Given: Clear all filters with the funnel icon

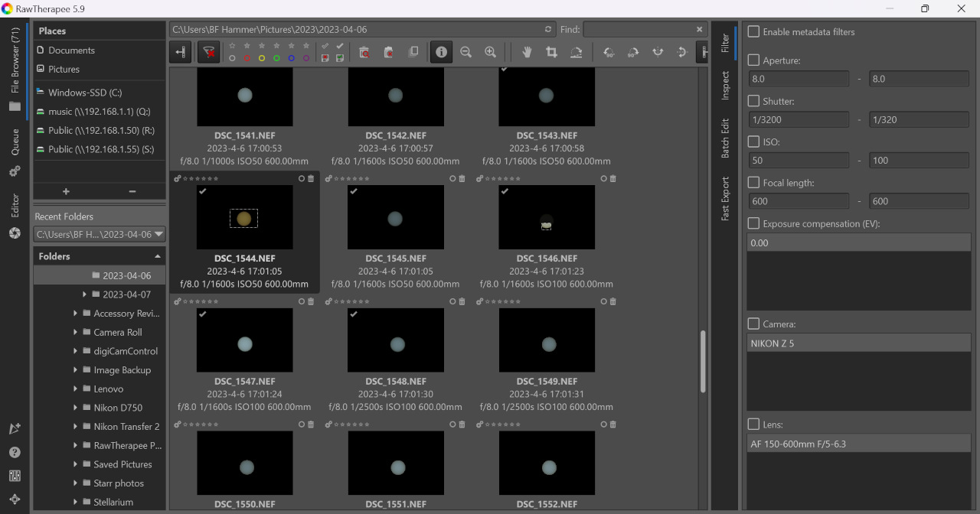Looking at the screenshot, I should (207, 52).
